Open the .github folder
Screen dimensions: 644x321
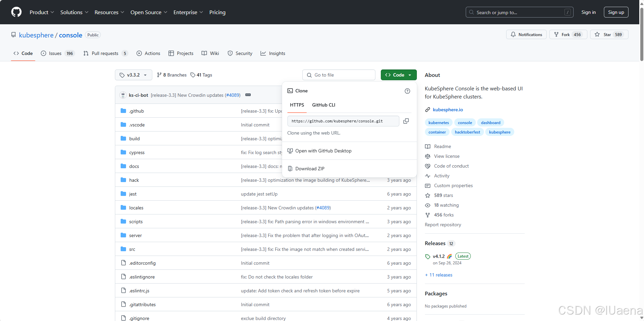point(136,111)
